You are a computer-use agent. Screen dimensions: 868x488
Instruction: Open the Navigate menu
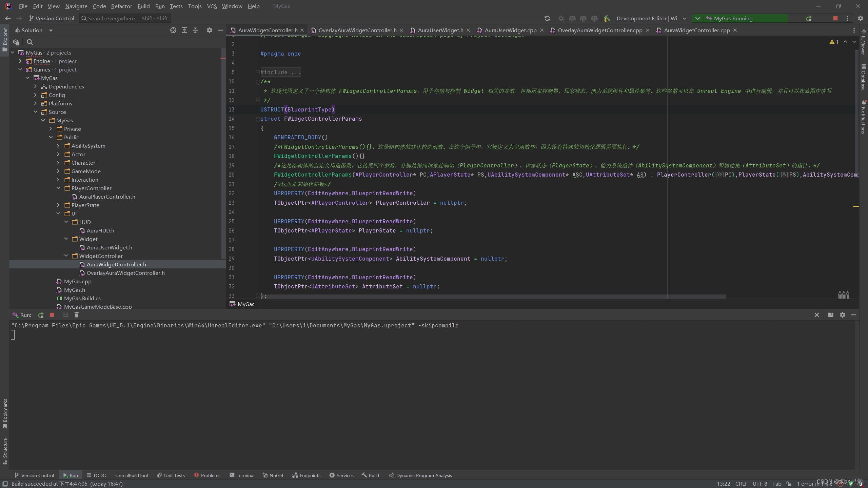coord(75,6)
